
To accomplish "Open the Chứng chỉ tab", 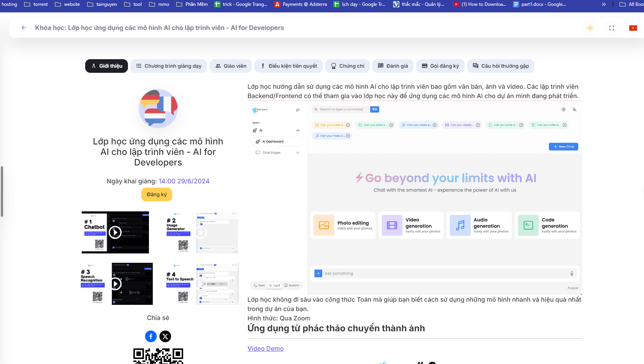I will [347, 66].
